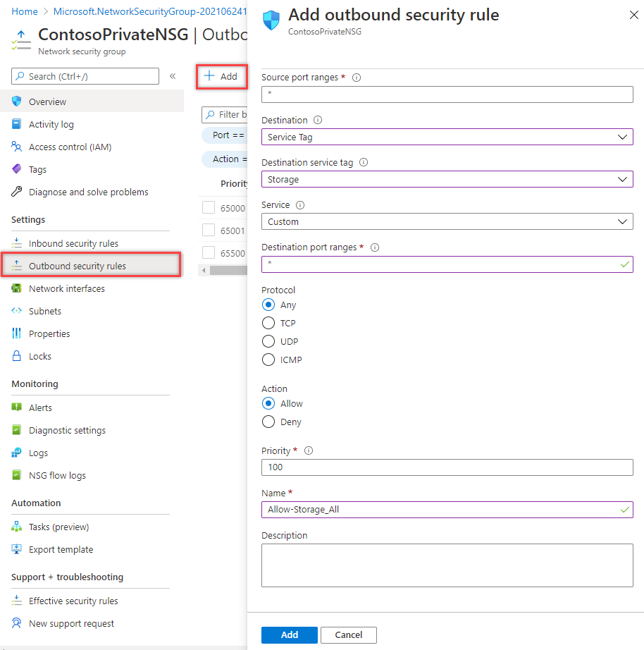Click the Export template icon
Image resolution: width=644 pixels, height=650 pixels.
(x=17, y=549)
